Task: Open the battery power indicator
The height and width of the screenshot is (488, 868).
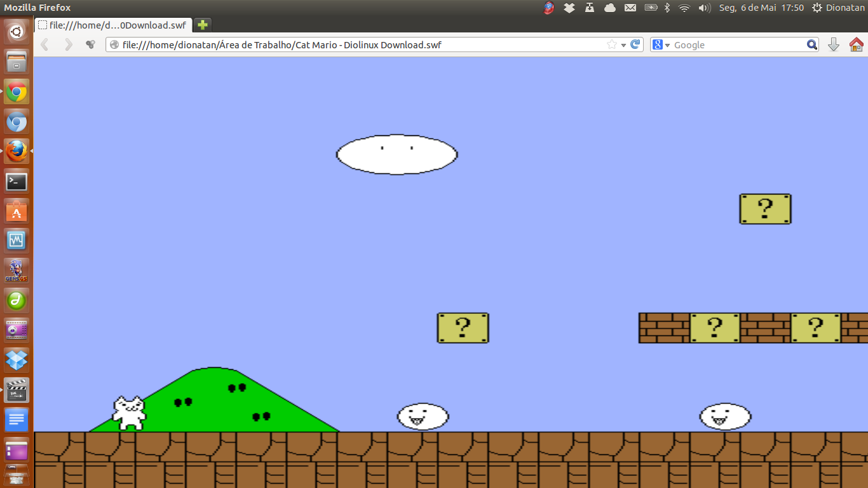Action: pos(651,8)
